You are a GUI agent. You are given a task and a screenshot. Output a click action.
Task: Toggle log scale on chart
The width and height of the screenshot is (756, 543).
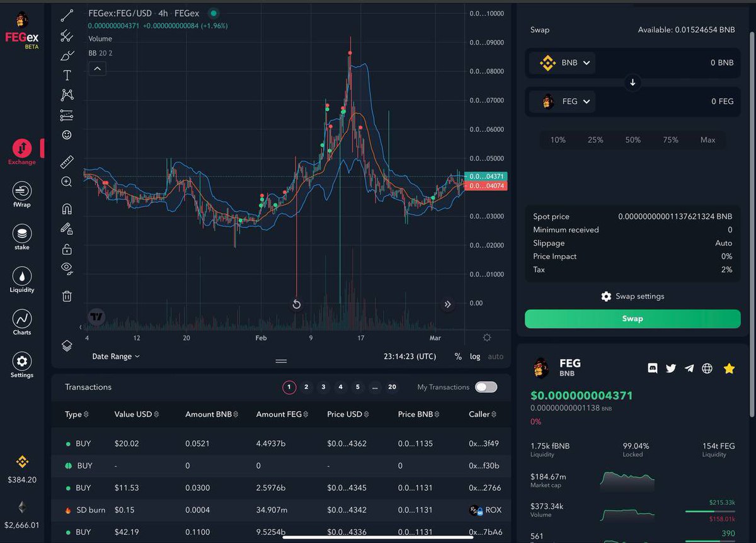(475, 357)
